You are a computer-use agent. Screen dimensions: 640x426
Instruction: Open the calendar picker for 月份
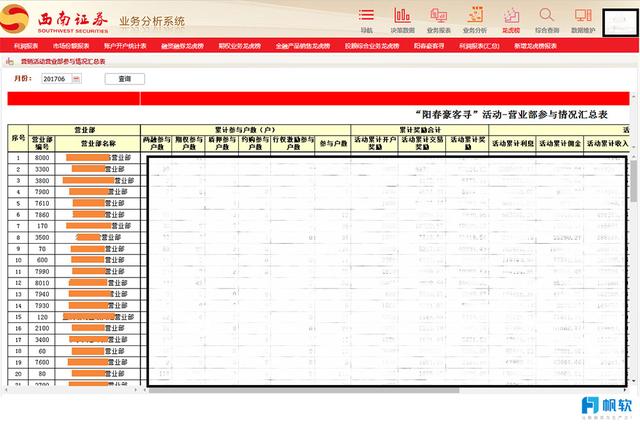click(x=76, y=79)
